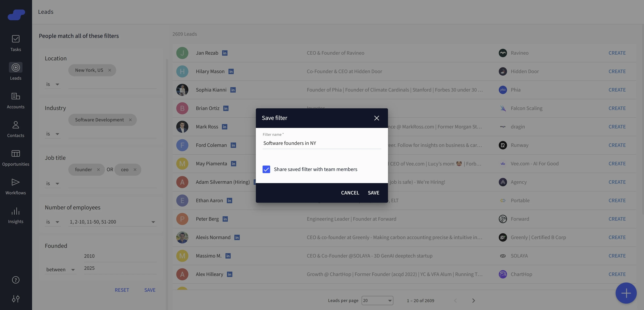The height and width of the screenshot is (310, 644).
Task: Close the Save filter dialog
Action: coord(377,118)
